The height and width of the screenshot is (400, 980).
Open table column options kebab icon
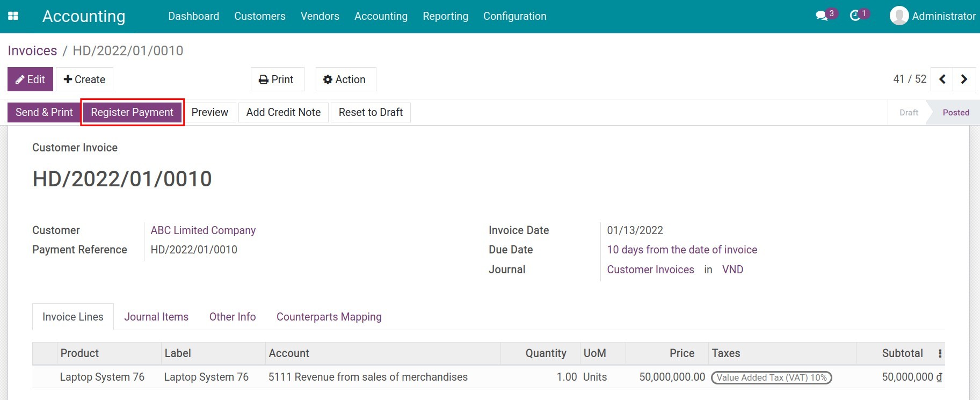pos(940,353)
